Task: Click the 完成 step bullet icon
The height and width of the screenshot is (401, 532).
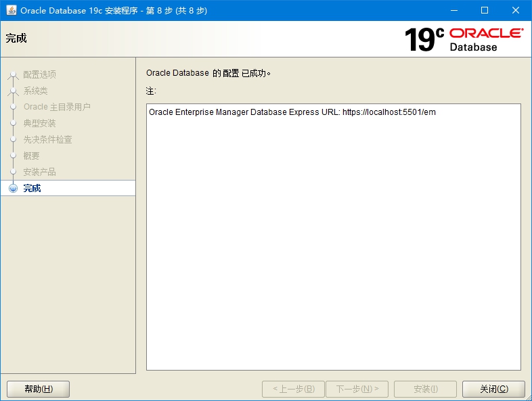Action: click(x=13, y=188)
